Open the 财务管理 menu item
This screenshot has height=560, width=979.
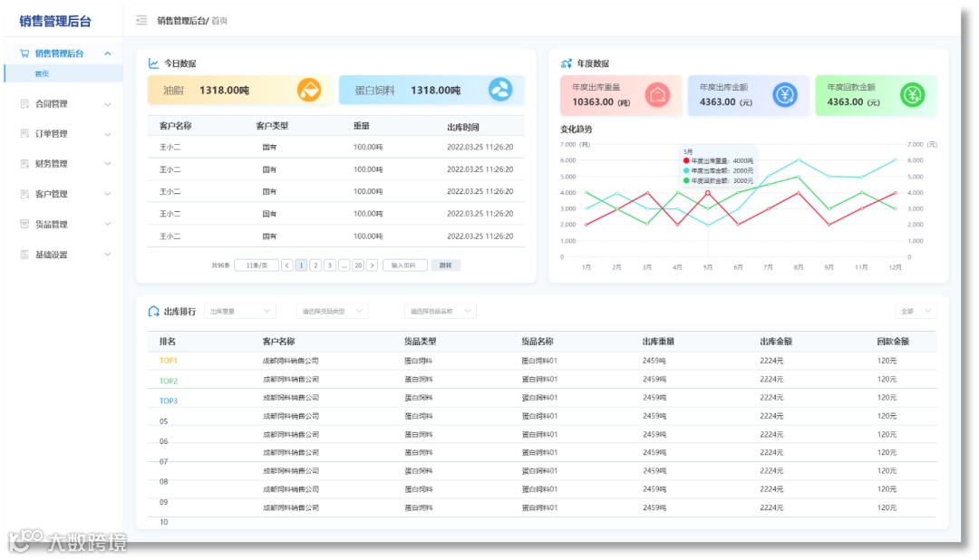[x=63, y=164]
